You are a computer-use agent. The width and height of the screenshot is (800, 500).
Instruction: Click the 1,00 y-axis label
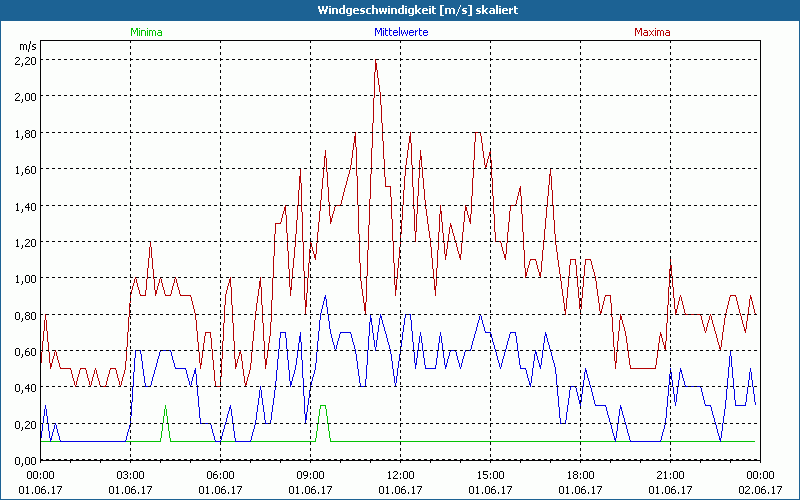[25, 278]
